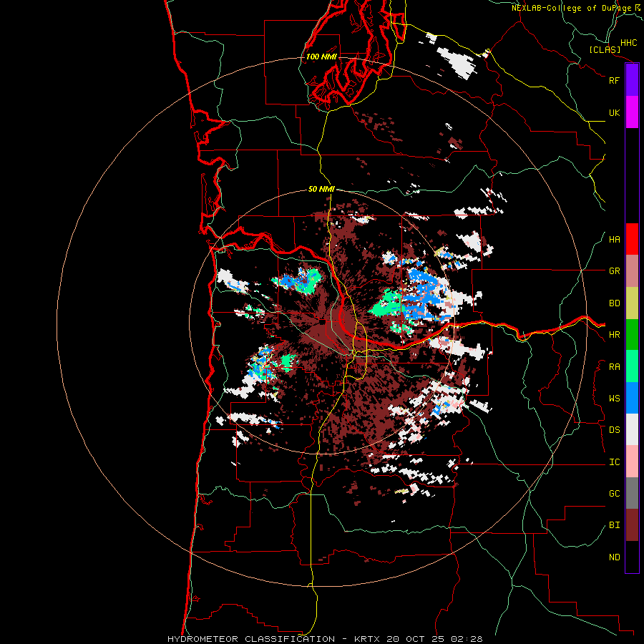
Task: Select the gray GC legend swatch
Action: coord(632,493)
